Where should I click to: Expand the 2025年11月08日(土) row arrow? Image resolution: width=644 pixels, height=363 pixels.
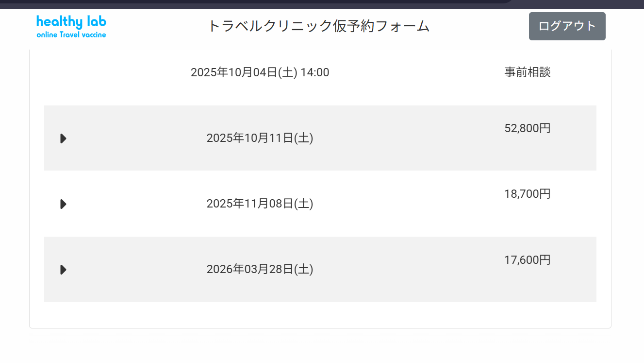pos(63,204)
